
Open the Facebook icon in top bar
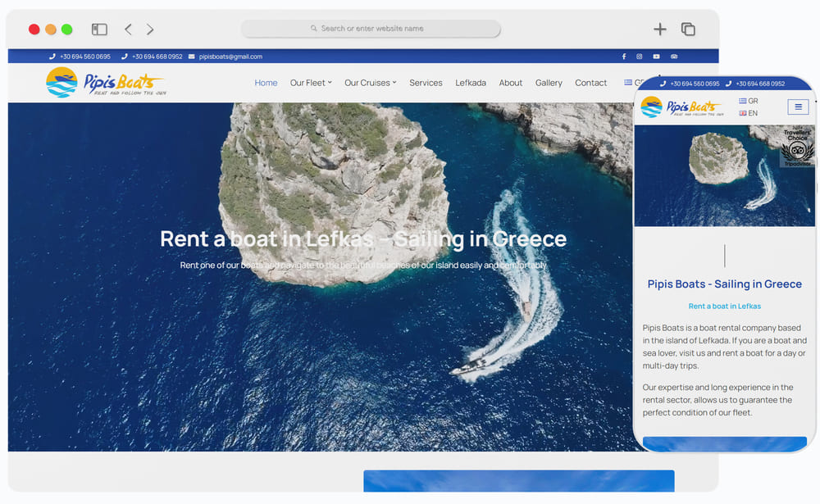623,57
